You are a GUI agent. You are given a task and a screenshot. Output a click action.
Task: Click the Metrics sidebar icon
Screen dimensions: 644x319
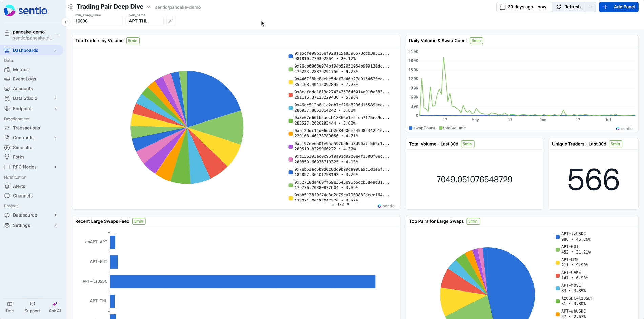point(7,70)
